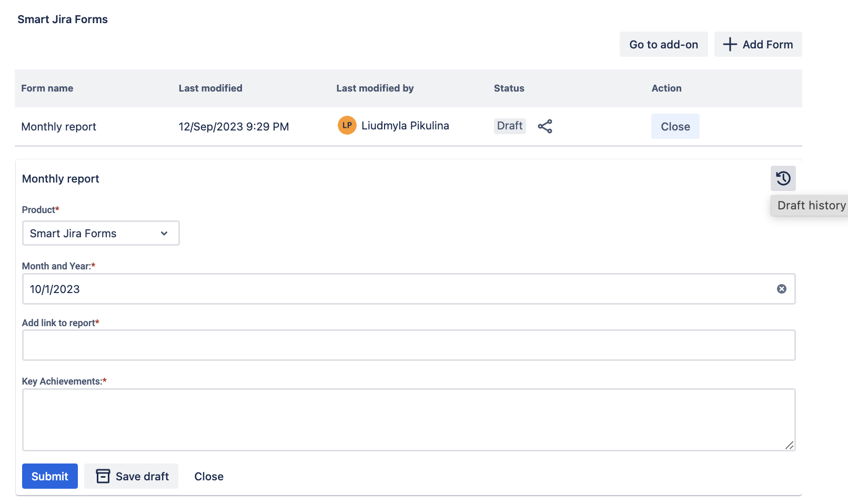
Task: Click the Draft status badge
Action: (509, 126)
